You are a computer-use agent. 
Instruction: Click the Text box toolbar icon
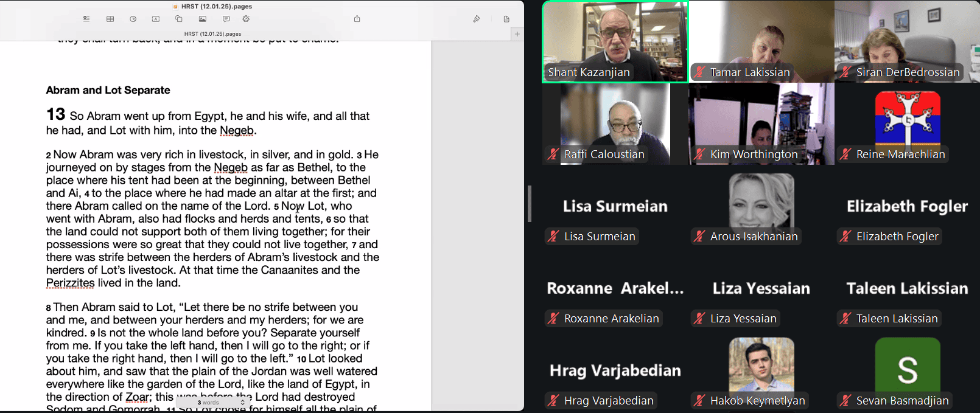coord(156,19)
